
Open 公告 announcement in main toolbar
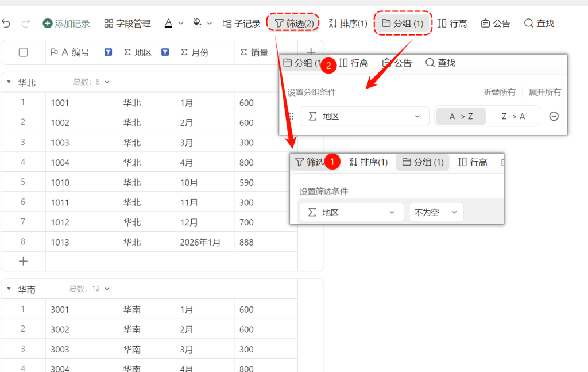tap(496, 23)
